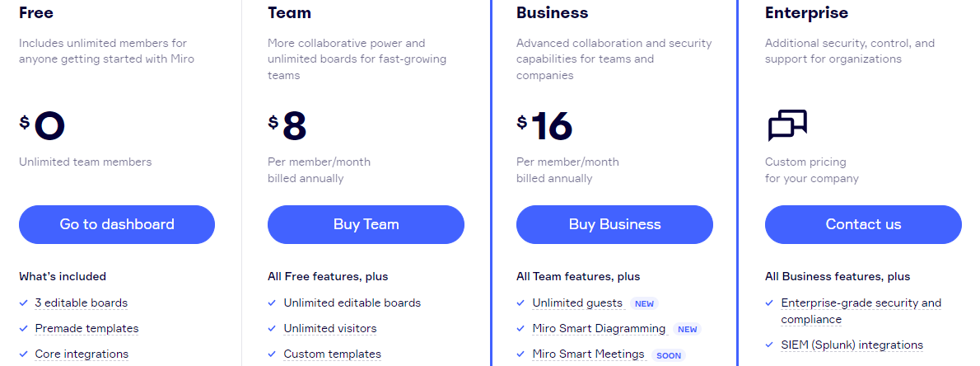Viewport: 980px width, 366px height.
Task: Go to dashboard on the Free plan
Action: click(x=117, y=224)
